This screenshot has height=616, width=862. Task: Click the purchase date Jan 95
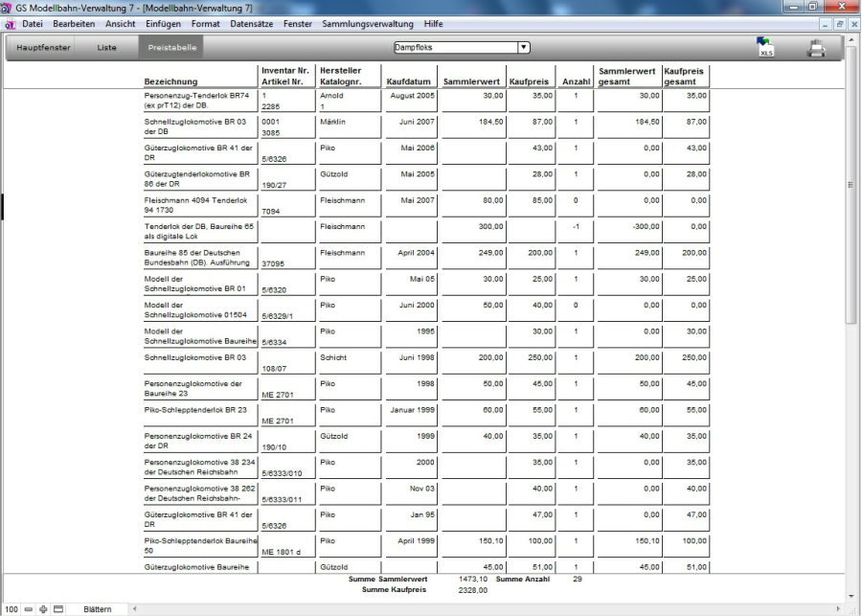[422, 514]
